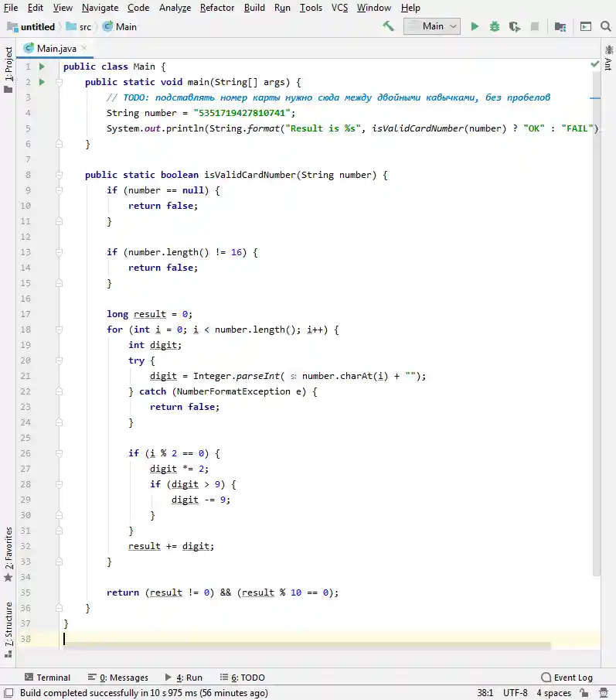Screen dimensions: 616x700
Task: Open the Terminal tool window
Action: point(47,678)
